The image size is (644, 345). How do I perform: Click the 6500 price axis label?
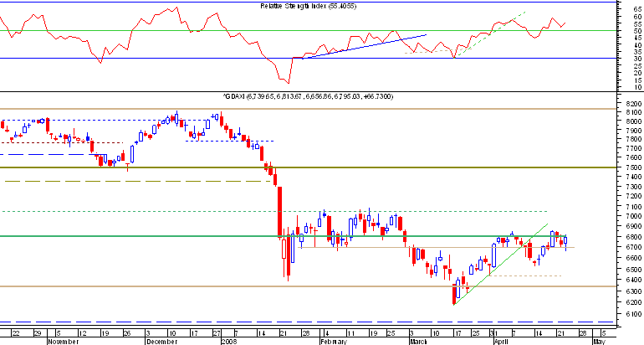coord(635,269)
